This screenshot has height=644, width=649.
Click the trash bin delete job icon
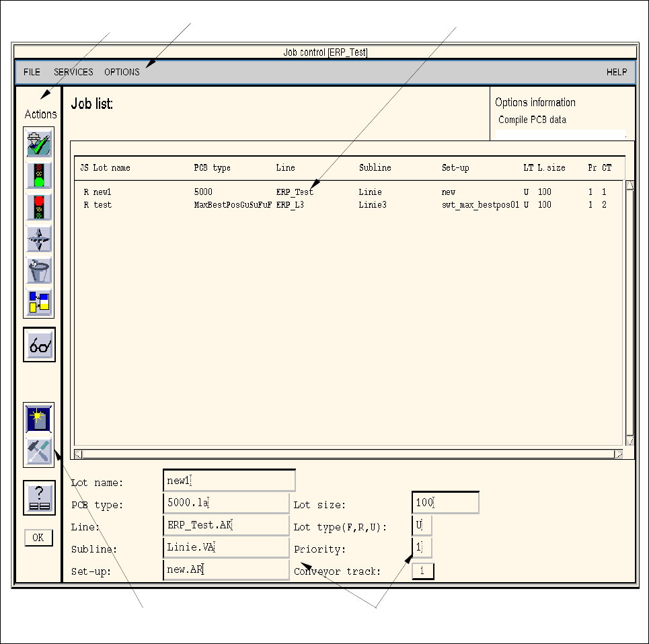39,270
